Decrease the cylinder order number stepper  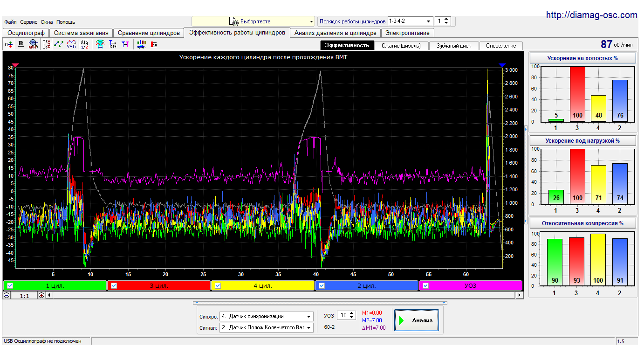click(x=446, y=23)
